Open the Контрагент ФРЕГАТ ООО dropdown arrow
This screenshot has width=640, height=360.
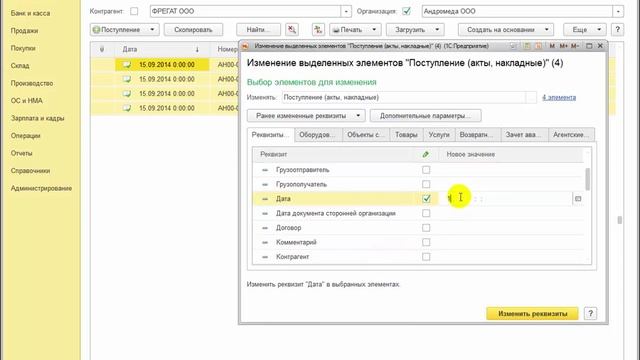point(346,11)
